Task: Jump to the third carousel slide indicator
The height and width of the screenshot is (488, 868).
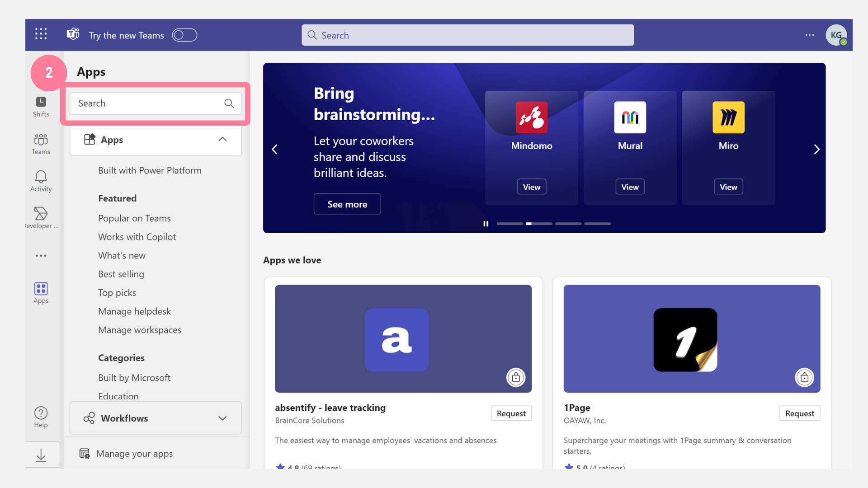Action: (568, 224)
